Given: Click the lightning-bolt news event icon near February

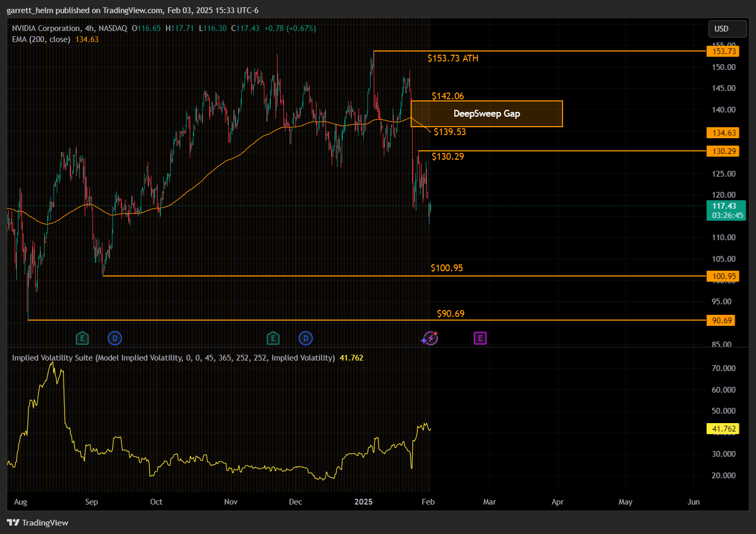Looking at the screenshot, I should point(430,338).
